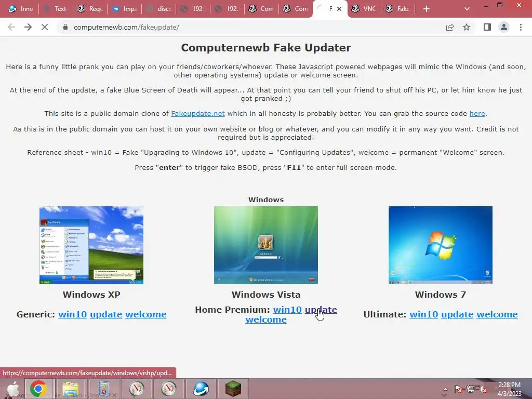Click the address bar URL field
This screenshot has width=532, height=399.
click(251, 27)
